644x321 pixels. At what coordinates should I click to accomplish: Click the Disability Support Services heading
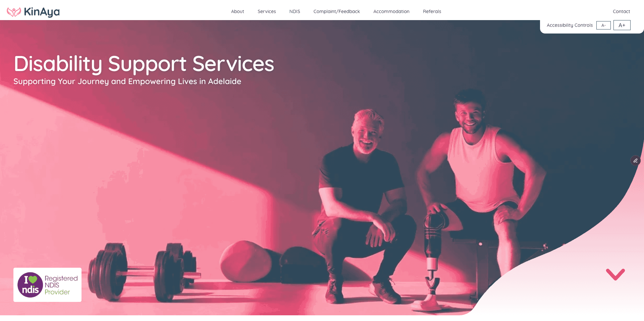144,64
